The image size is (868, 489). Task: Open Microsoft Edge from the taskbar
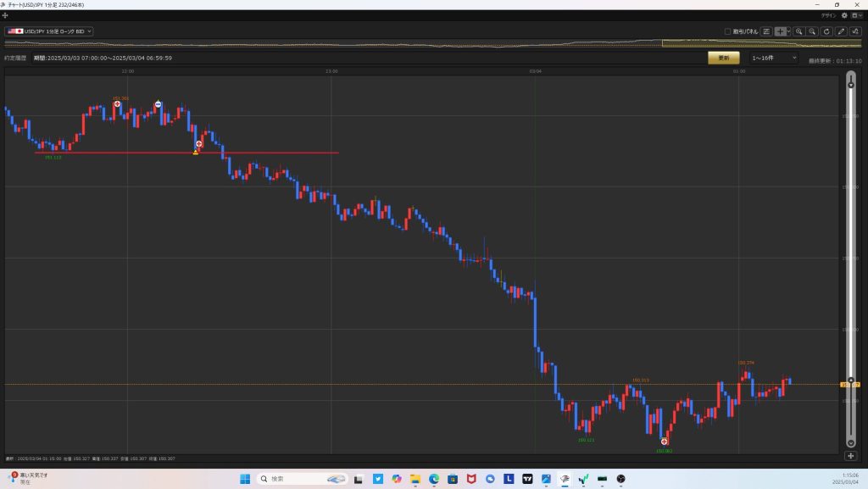tap(433, 479)
